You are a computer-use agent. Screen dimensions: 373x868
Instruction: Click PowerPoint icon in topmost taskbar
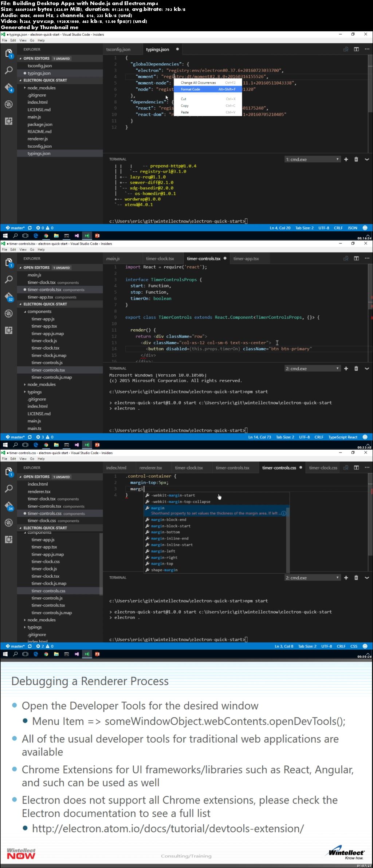[x=97, y=236]
